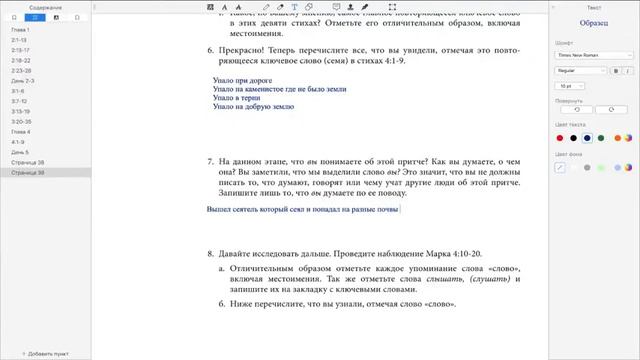
Task: Select the sticky Note tool
Action: click(336, 7)
